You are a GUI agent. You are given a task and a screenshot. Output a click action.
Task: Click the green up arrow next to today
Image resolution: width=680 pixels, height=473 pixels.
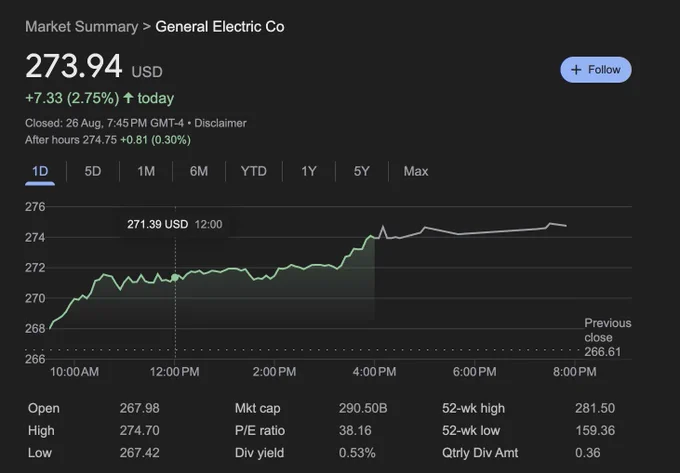point(128,98)
